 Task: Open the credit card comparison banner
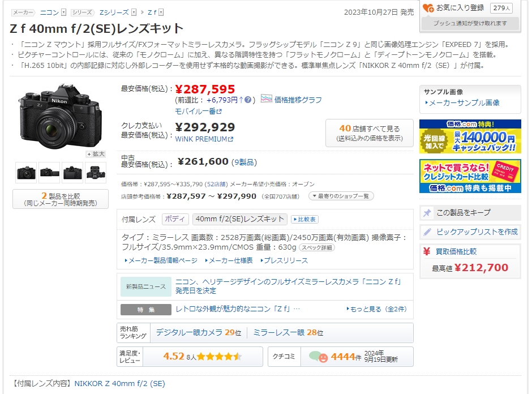point(470,176)
